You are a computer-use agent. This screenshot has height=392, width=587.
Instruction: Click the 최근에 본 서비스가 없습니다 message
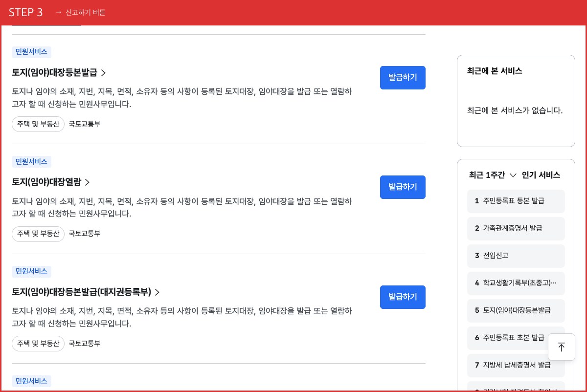[x=515, y=110]
